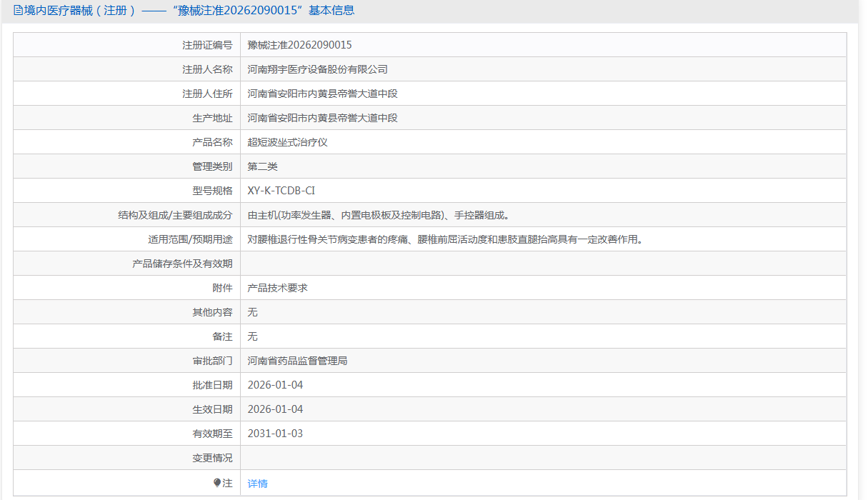868x500 pixels.
Task: Click the 生产地址 address value
Action: coord(322,118)
